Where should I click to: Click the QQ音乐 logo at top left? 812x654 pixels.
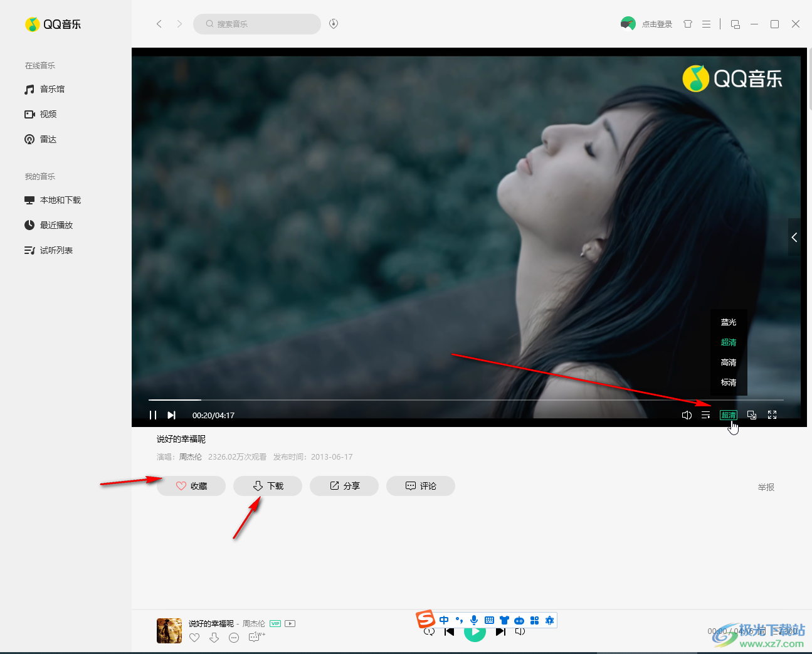53,24
